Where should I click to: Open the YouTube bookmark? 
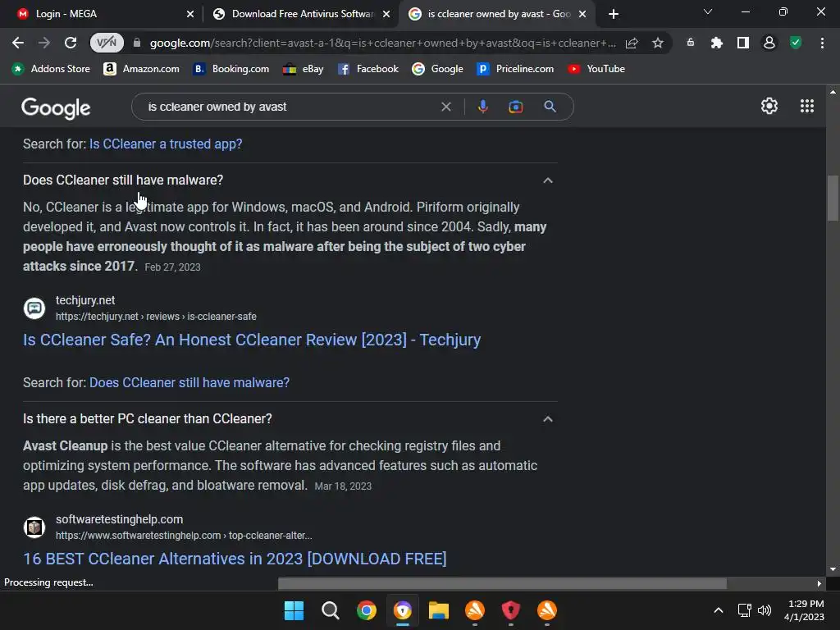pos(596,69)
